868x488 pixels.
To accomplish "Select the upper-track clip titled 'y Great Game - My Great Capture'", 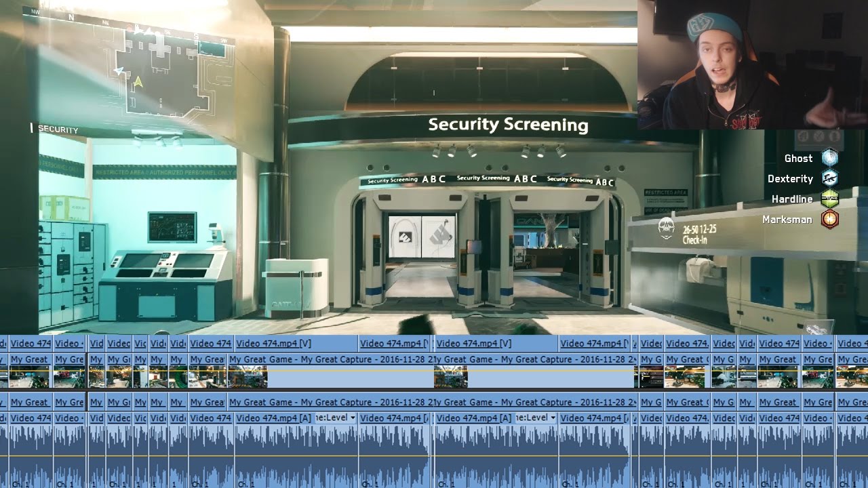I will click(534, 360).
